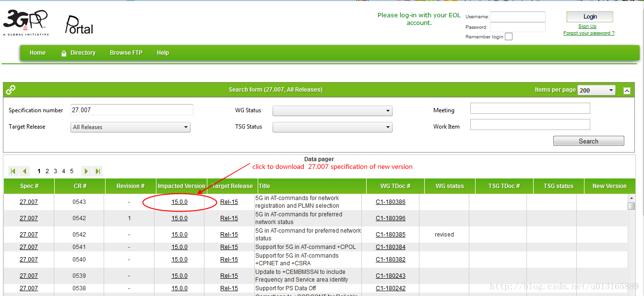Open 27.007 spec link in CR 0543 row
This screenshot has width=644, height=296.
pyautogui.click(x=29, y=202)
